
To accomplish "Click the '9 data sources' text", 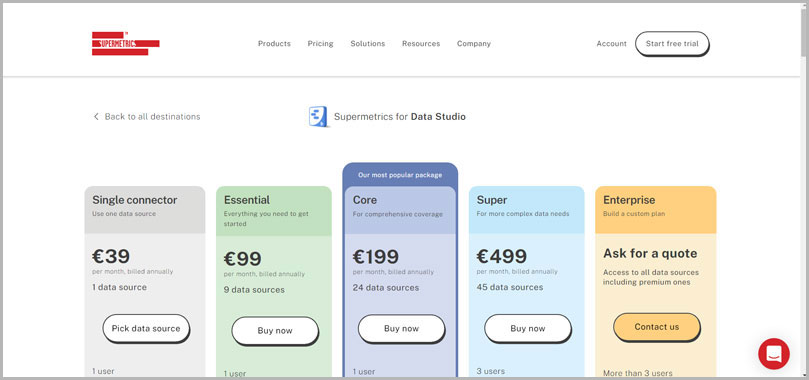I will (254, 290).
